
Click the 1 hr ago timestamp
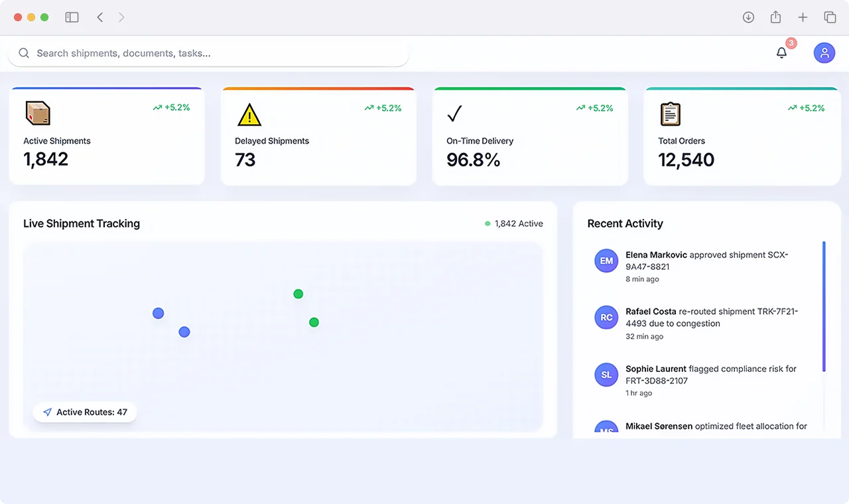pos(639,393)
